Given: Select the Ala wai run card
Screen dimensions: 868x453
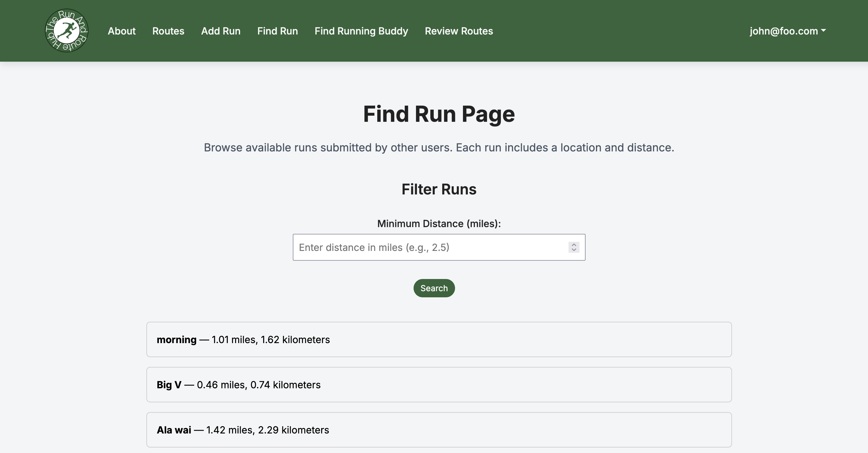Looking at the screenshot, I should [x=439, y=430].
